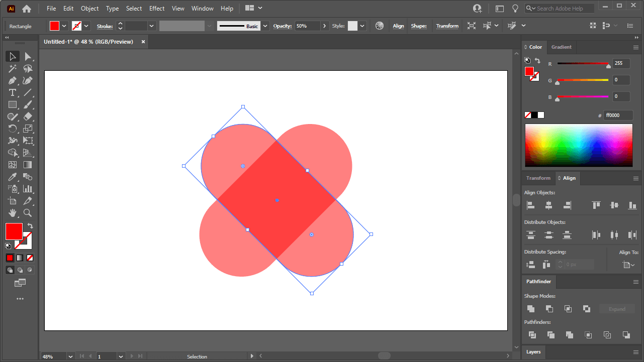644x362 pixels.
Task: Open workspace arrangement dropdown
Action: 254,8
